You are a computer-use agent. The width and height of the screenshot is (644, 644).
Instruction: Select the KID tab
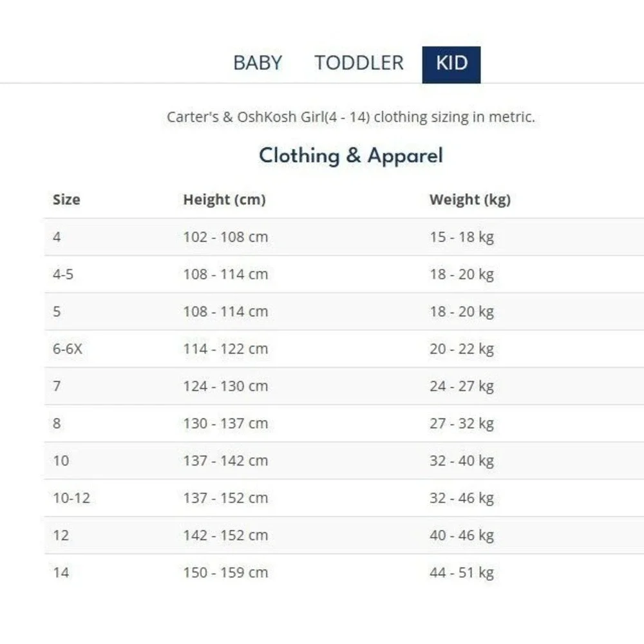pyautogui.click(x=451, y=65)
